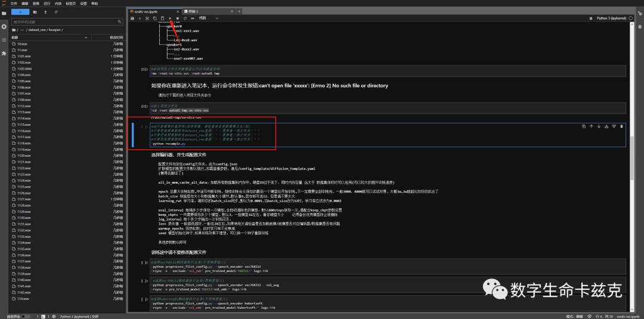The height and width of the screenshot is (319, 644).
Task: Open the file browser in the left sidebar
Action: click(x=4, y=13)
